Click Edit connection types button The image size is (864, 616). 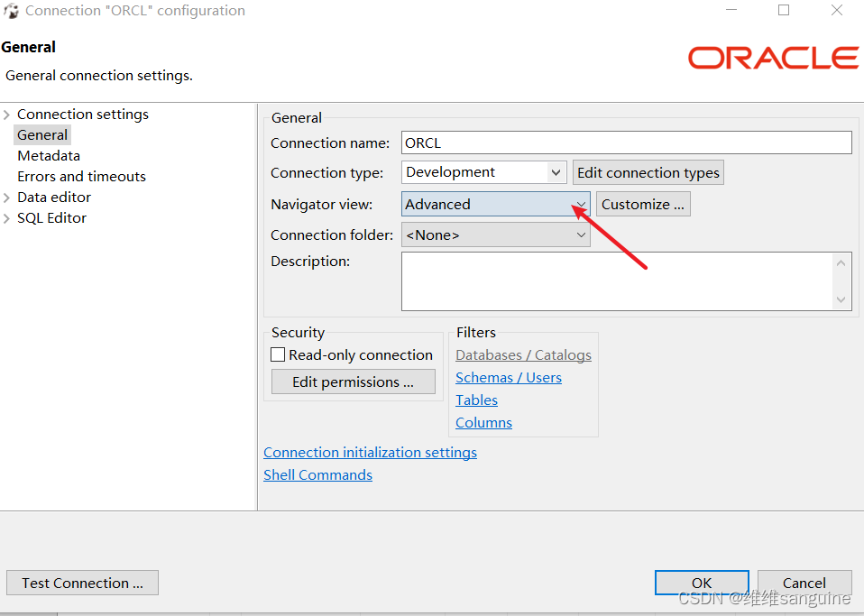coord(648,172)
